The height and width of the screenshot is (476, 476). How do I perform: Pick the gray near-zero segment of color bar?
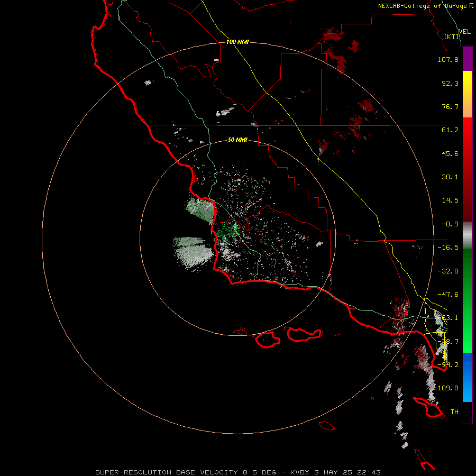pyautogui.click(x=467, y=234)
